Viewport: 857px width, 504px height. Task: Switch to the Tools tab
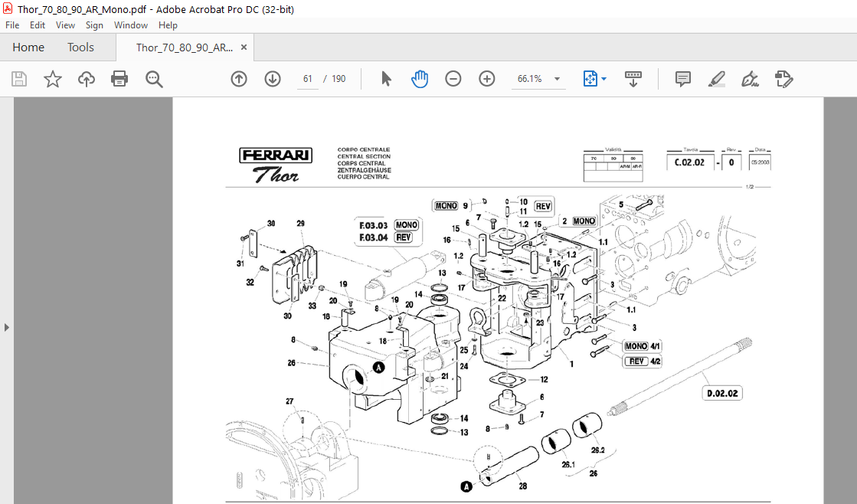click(80, 47)
